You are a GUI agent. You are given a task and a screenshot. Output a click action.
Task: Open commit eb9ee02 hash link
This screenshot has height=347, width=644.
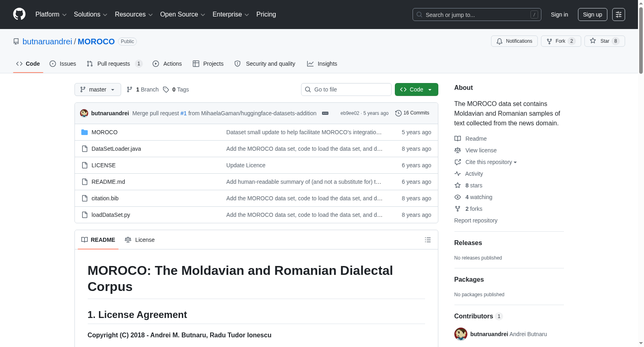350,113
